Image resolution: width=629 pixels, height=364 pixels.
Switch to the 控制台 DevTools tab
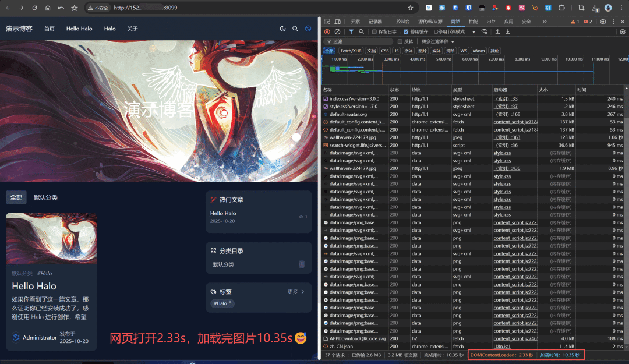click(x=402, y=22)
